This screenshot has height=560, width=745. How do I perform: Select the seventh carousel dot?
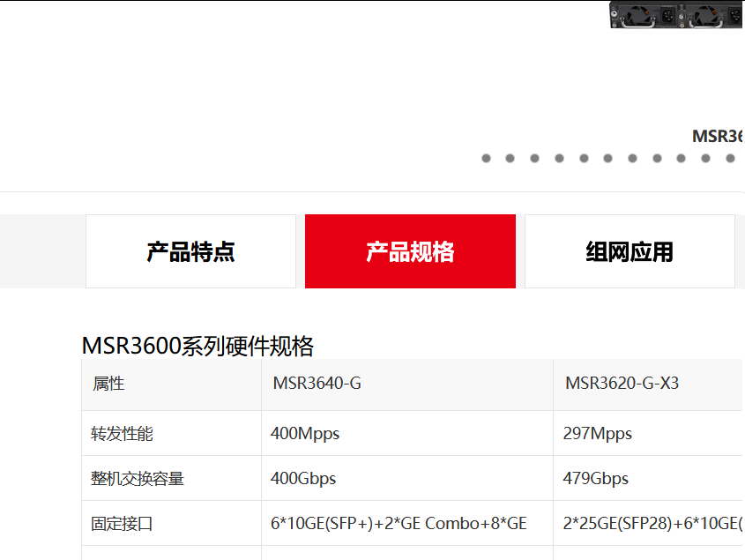tap(632, 159)
